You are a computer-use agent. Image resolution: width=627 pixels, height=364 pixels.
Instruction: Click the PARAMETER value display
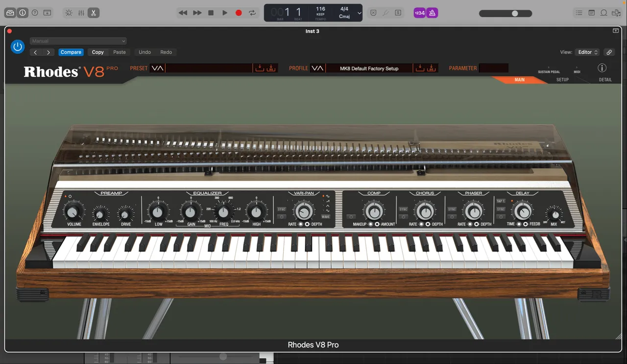[494, 68]
